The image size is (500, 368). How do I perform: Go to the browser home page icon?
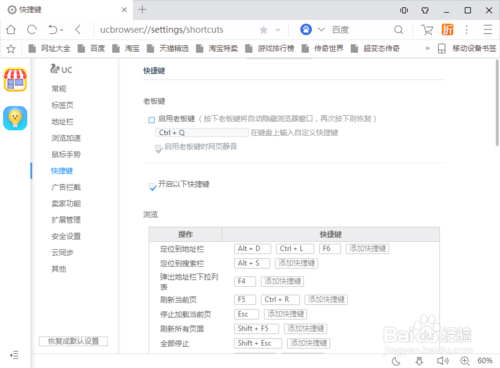point(11,30)
